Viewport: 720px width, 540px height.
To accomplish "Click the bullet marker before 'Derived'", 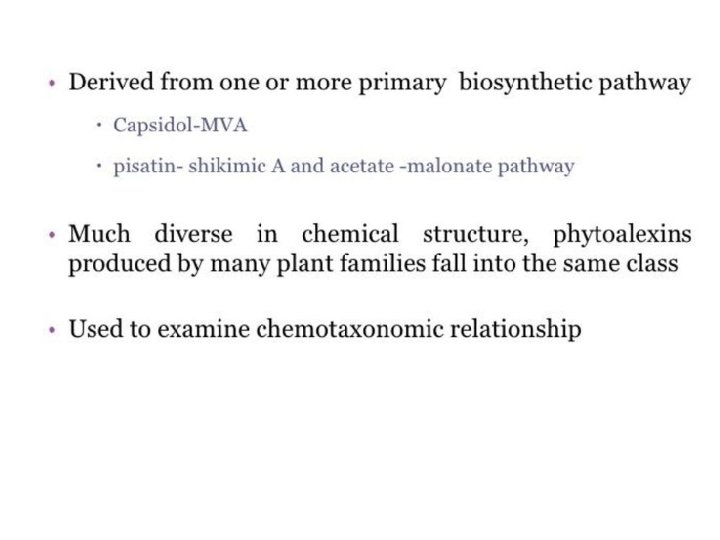I will tap(52, 84).
